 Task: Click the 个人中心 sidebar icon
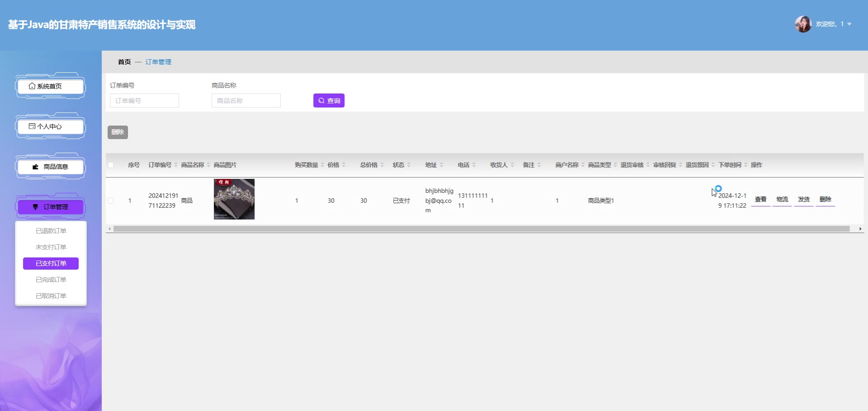(32, 126)
